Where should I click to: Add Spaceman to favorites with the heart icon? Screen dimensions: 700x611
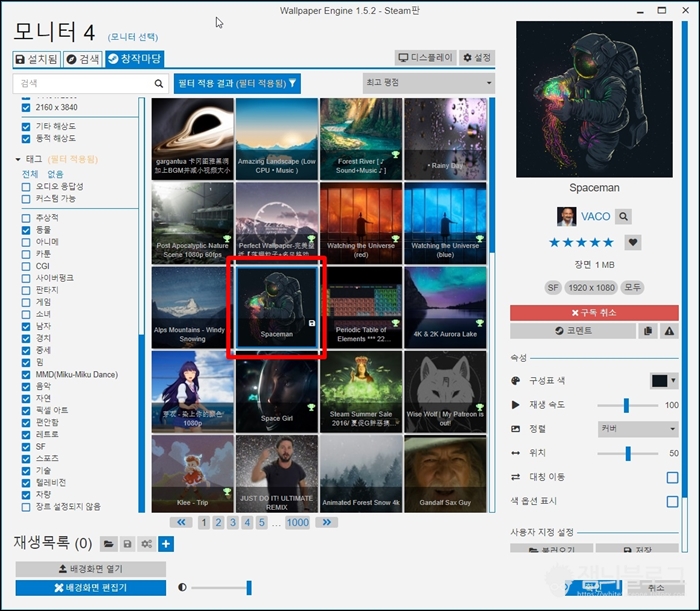(x=633, y=242)
